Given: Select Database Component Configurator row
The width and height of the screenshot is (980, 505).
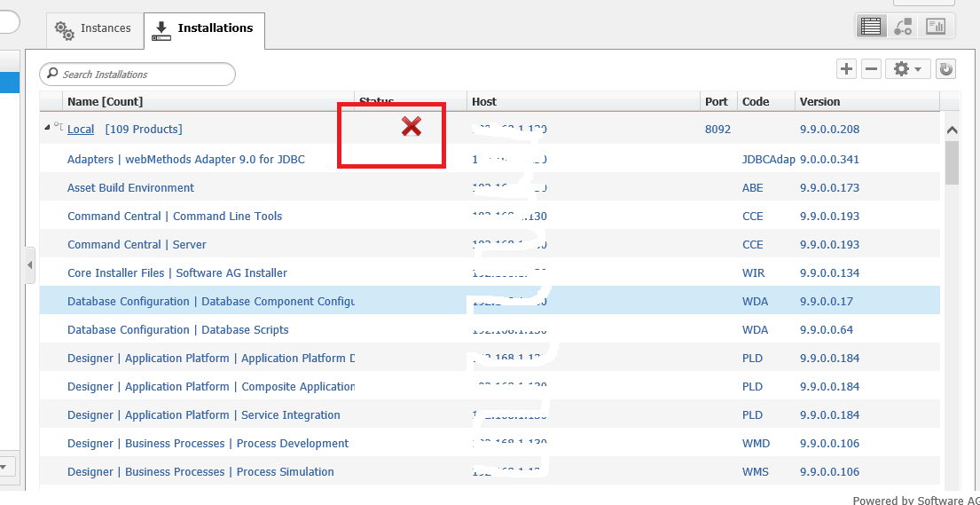Looking at the screenshot, I should pyautogui.click(x=490, y=301).
